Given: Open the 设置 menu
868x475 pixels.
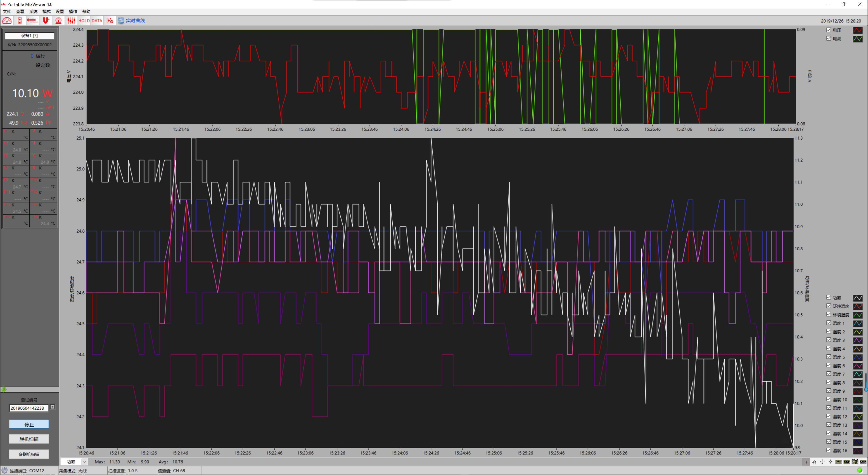Looking at the screenshot, I should tap(60, 12).
